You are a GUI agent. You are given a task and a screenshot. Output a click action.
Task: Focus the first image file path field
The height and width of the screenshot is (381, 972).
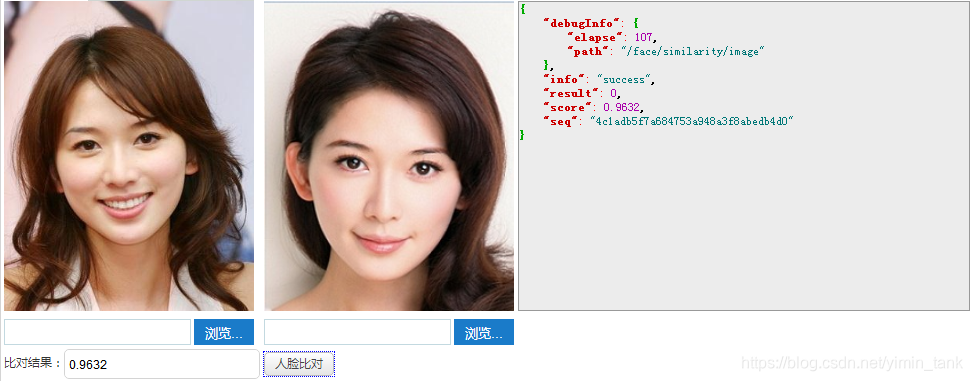coord(97,332)
